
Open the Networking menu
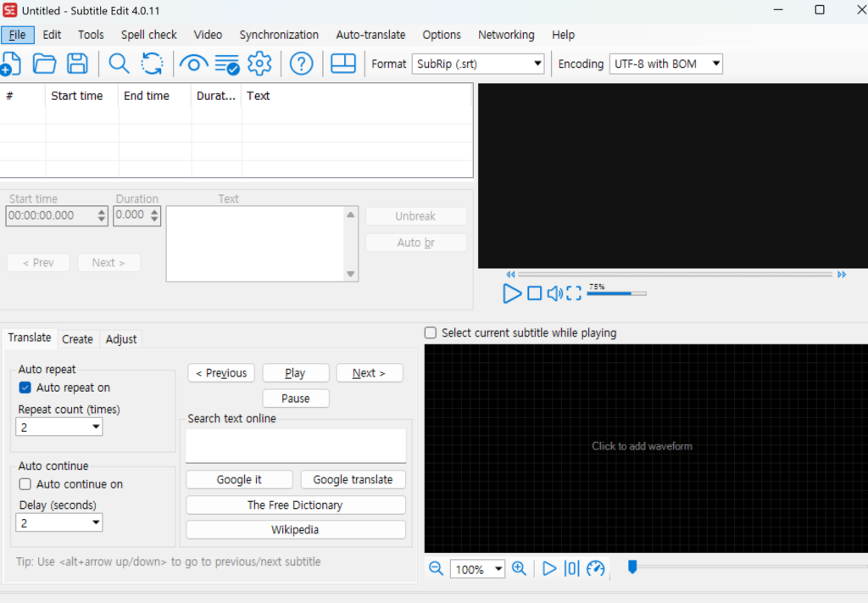click(x=506, y=34)
